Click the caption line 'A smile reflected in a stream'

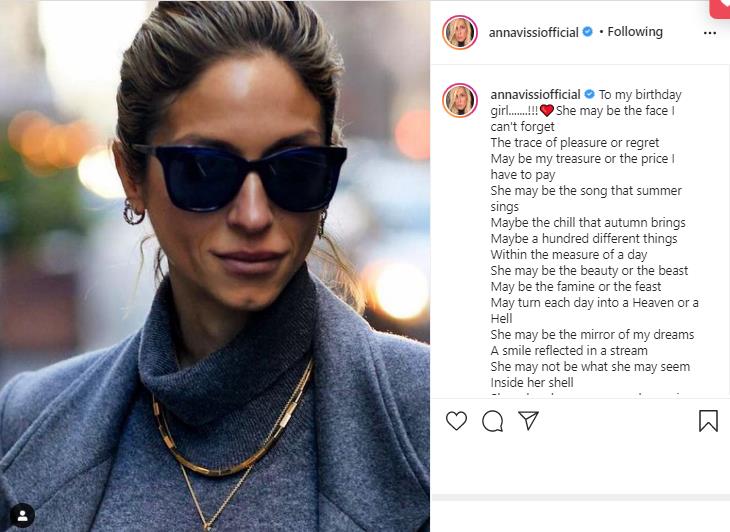click(569, 350)
